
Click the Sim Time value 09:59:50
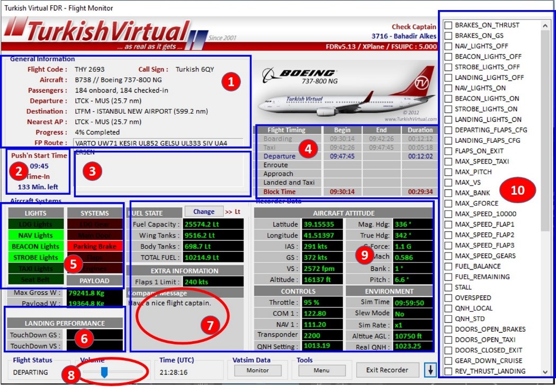[413, 303]
